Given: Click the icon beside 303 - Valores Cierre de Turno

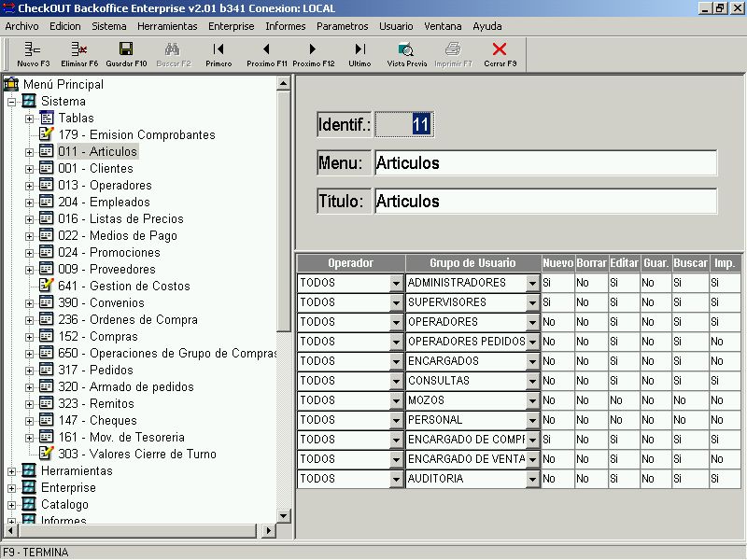Looking at the screenshot, I should (x=47, y=454).
